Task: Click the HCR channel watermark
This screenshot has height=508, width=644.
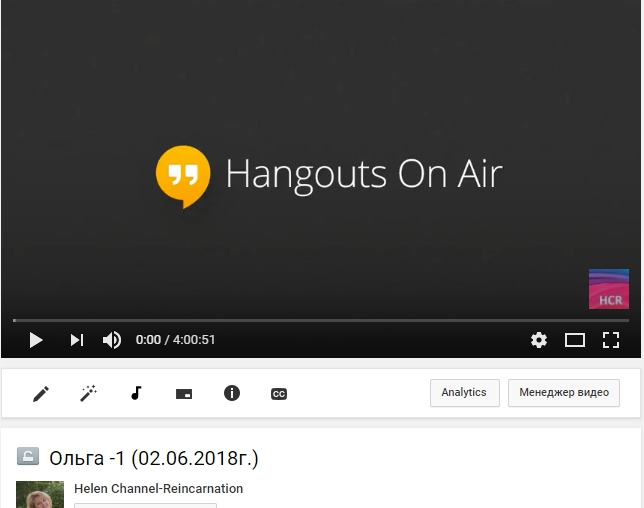Action: 608,289
